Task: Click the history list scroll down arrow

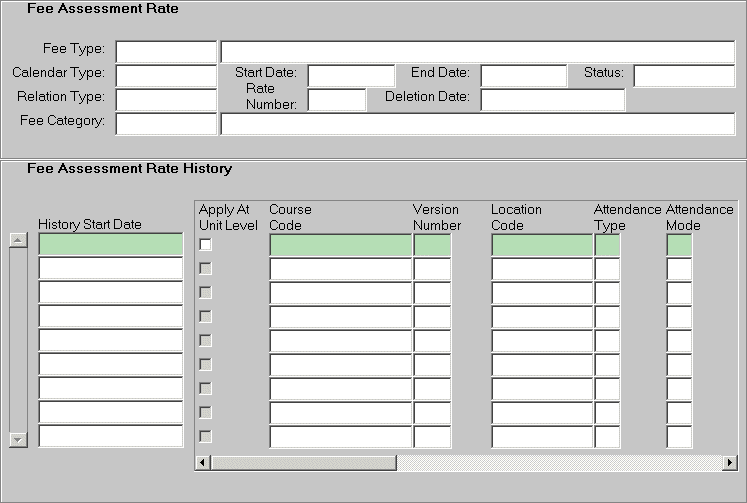Action: (x=17, y=439)
